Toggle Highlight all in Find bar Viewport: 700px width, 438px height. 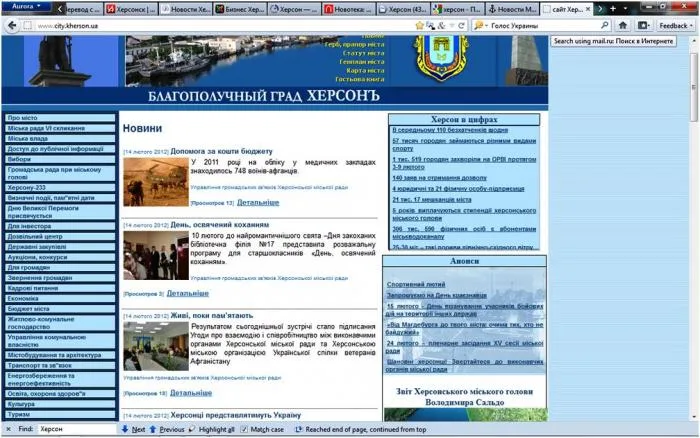coord(211,429)
